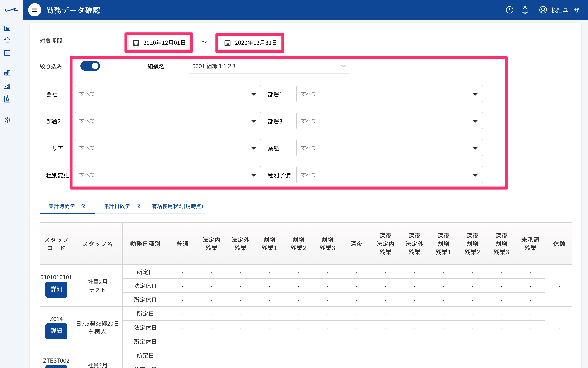
Task: Open help question mark sidebar icon
Action: point(8,120)
